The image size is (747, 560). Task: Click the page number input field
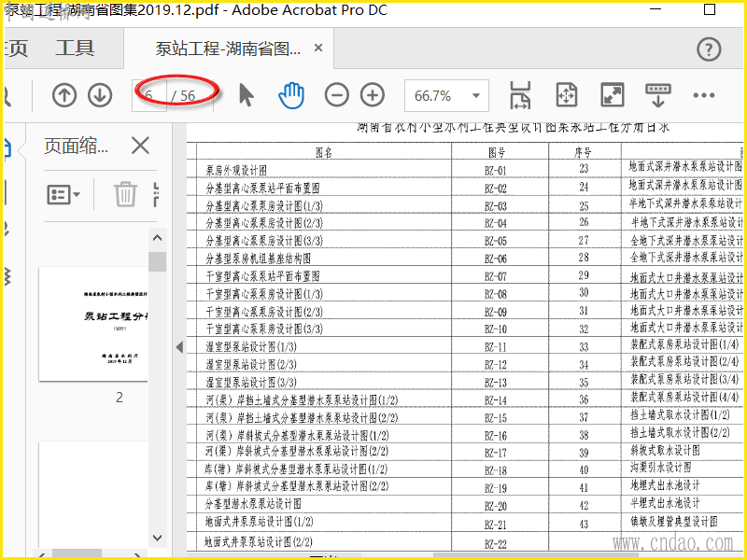pos(149,96)
